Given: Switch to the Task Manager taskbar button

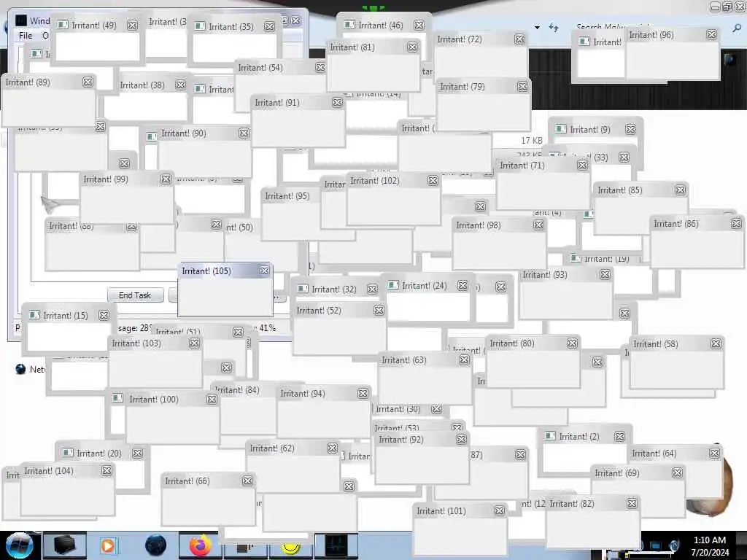Looking at the screenshot, I should click(336, 545).
